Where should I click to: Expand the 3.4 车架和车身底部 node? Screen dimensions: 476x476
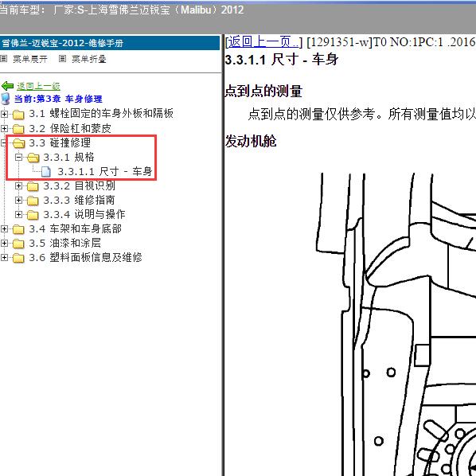4,229
